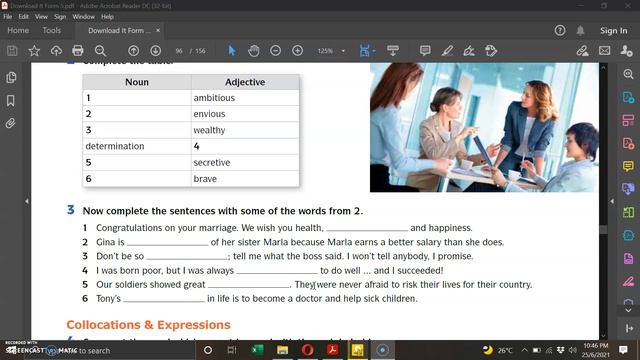Print the document
Viewport: 640px width, 360px height.
tap(78, 51)
